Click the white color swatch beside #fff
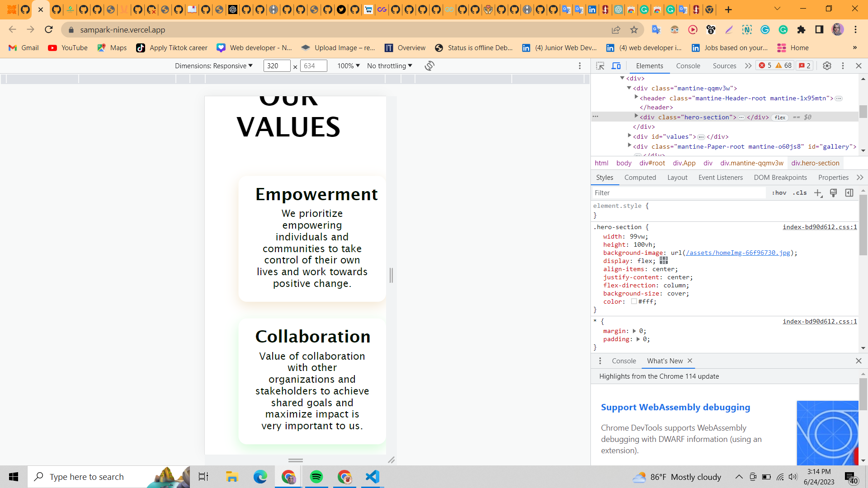 pyautogui.click(x=634, y=301)
